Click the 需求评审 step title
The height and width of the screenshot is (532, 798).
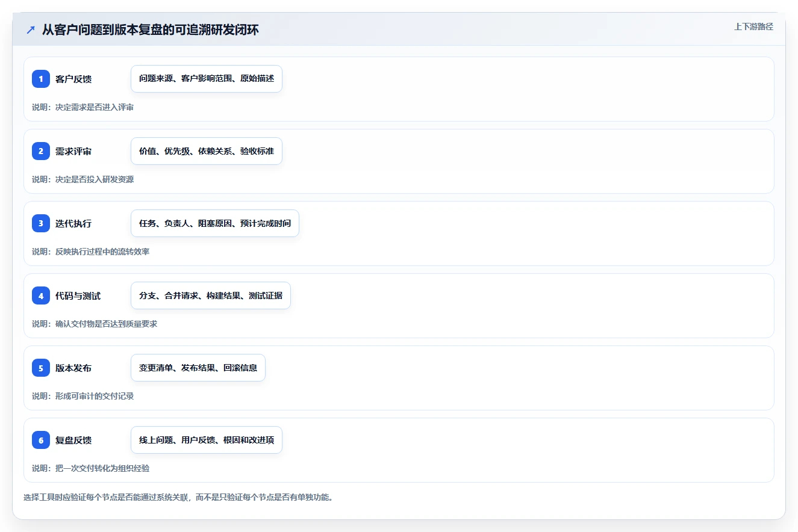coord(73,151)
